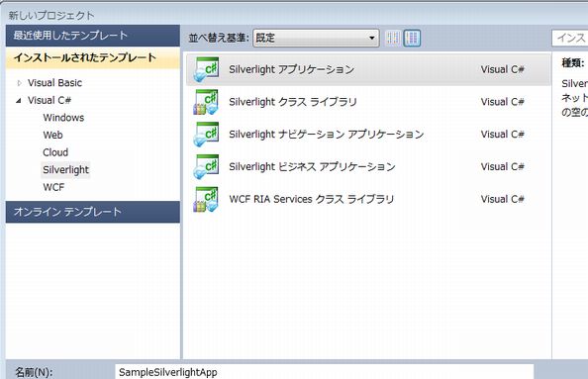Viewport: 588px width, 379px height.
Task: Switch to medium icons list view
Action: 412,38
